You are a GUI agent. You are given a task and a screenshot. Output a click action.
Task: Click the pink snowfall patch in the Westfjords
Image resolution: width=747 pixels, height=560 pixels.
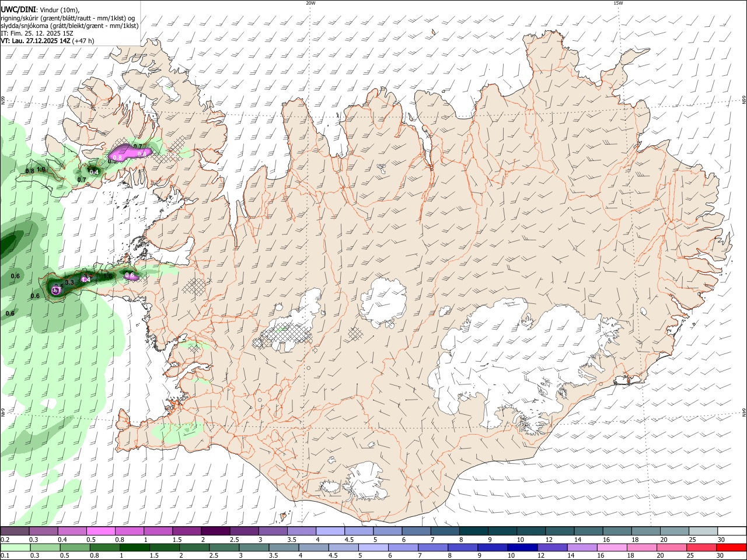(129, 153)
